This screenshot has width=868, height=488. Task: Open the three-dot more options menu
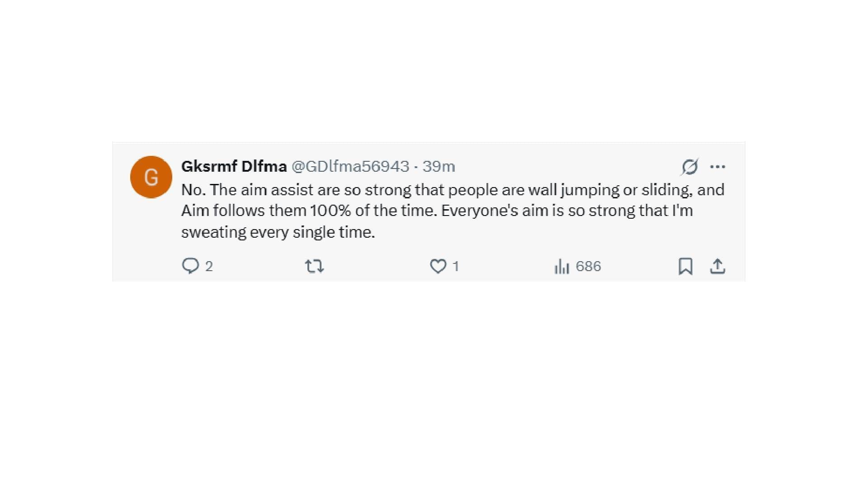click(x=717, y=167)
